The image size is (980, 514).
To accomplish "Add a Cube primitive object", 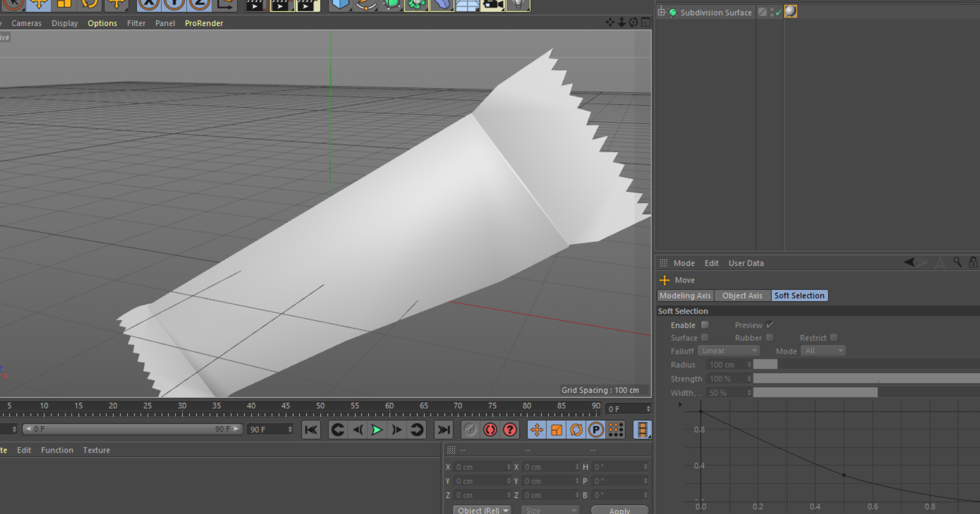I will coord(340,5).
